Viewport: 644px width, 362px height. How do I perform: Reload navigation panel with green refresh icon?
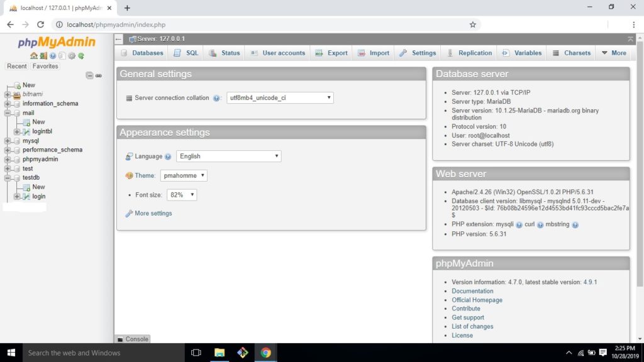click(81, 56)
